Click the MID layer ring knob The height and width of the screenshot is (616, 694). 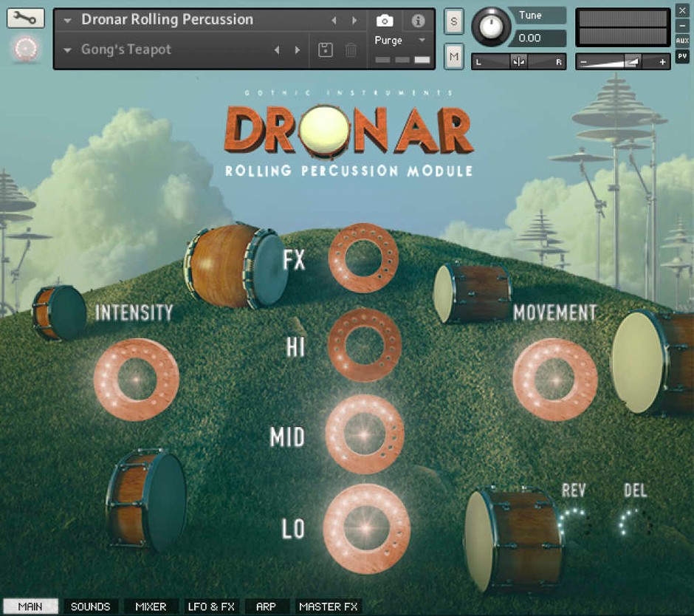pyautogui.click(x=365, y=434)
